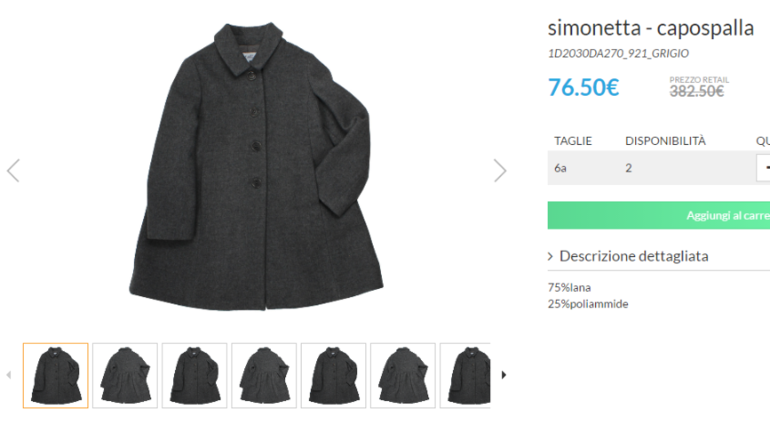Expand the Descrizione dettagliata section
Viewport: 770px width, 433px height.
coord(634,256)
